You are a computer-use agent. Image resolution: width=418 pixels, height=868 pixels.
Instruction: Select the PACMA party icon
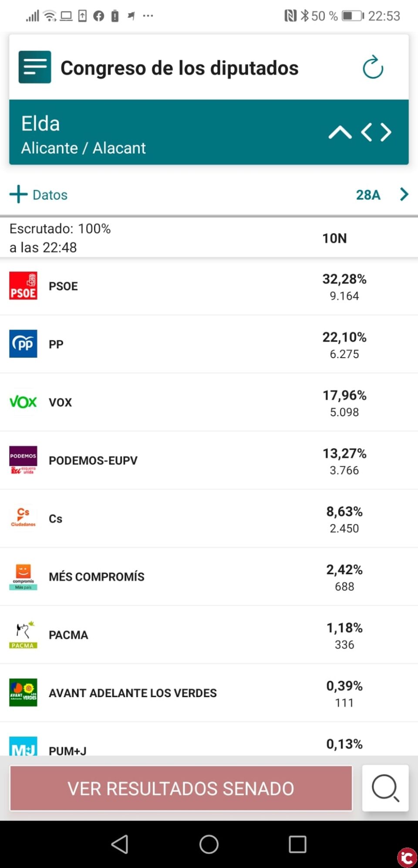23,634
